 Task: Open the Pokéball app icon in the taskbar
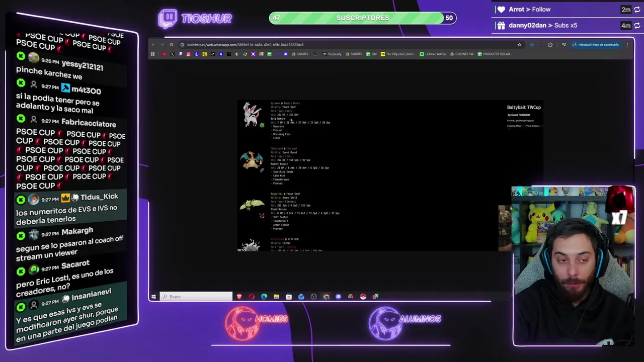click(363, 297)
